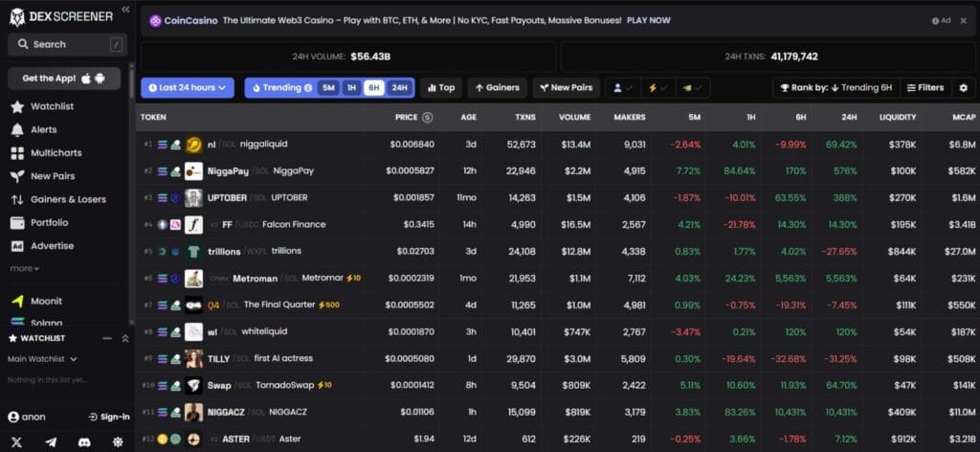
Task: Open table settings gear icon
Action: coord(963,88)
